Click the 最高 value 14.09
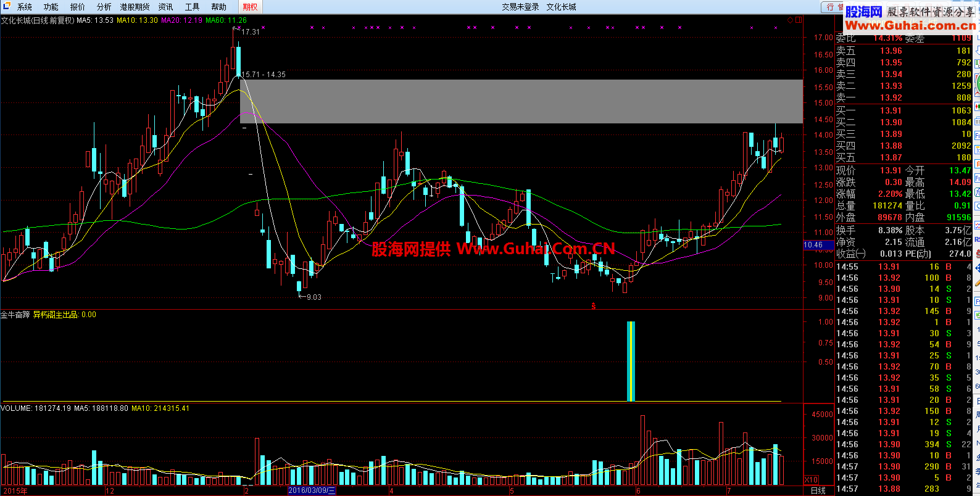980x496 pixels. (960, 183)
